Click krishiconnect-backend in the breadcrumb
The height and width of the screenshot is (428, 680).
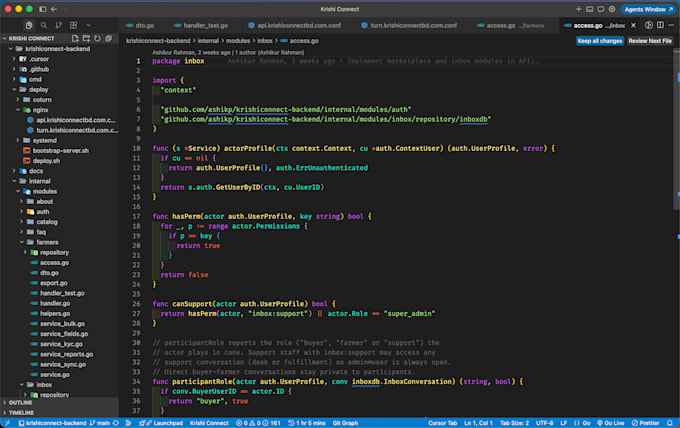click(158, 41)
